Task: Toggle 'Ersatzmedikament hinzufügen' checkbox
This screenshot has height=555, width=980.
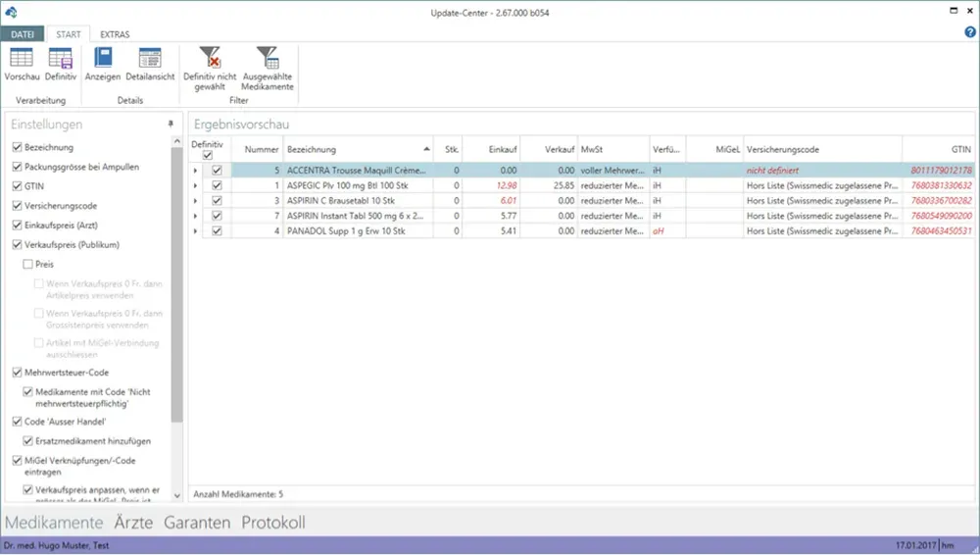Action: pyautogui.click(x=27, y=440)
